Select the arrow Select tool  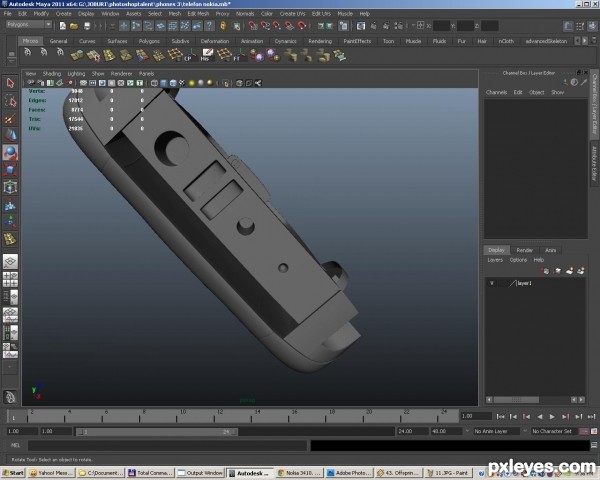[10, 83]
